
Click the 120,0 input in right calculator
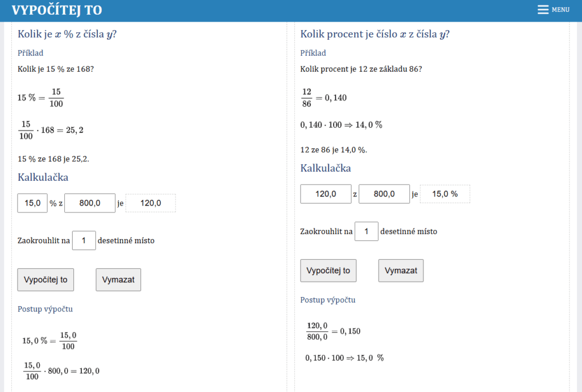click(326, 194)
